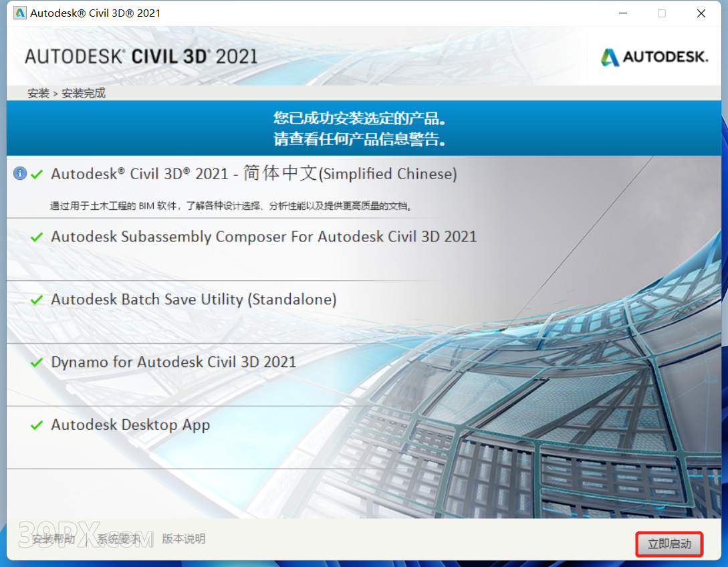Click the checkmark beside Autodesk Desktop App
This screenshot has width=728, height=567.
click(x=37, y=425)
